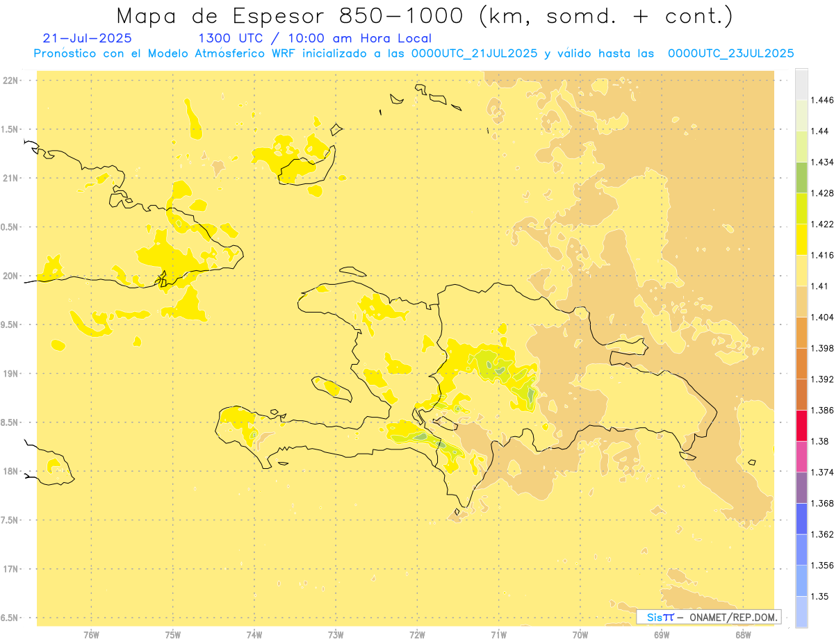
Task: Click the colorbar value 1.374
Action: click(822, 472)
